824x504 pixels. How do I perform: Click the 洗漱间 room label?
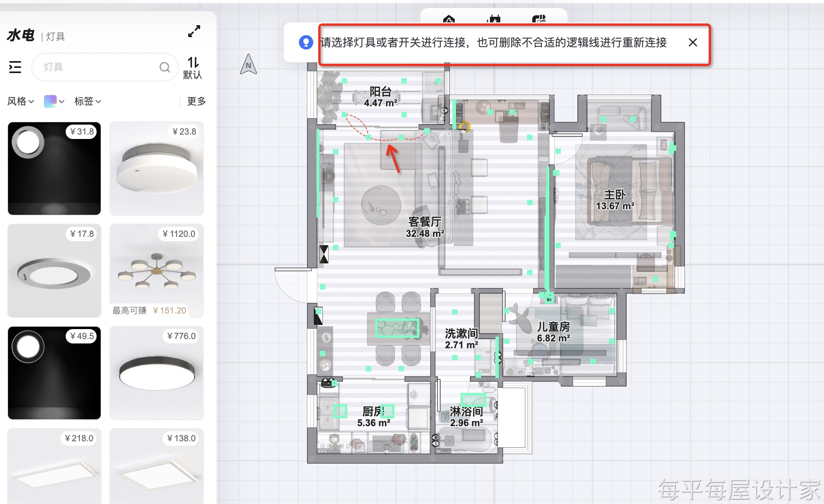pyautogui.click(x=462, y=339)
